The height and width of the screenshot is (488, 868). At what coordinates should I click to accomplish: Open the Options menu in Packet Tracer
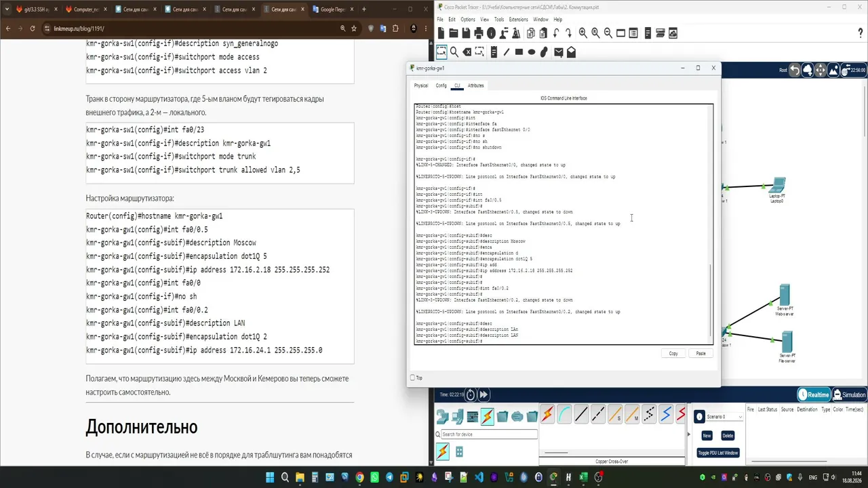click(x=468, y=20)
